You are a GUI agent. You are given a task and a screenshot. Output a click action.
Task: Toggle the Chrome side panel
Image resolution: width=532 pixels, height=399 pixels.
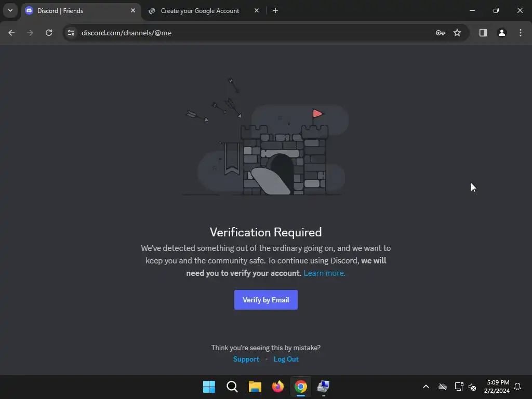tap(483, 33)
